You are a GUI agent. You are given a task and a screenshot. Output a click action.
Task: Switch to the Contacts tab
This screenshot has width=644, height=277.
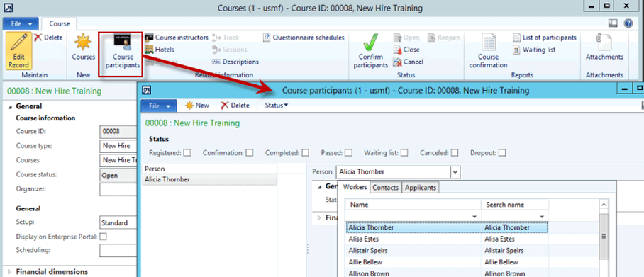tap(385, 188)
